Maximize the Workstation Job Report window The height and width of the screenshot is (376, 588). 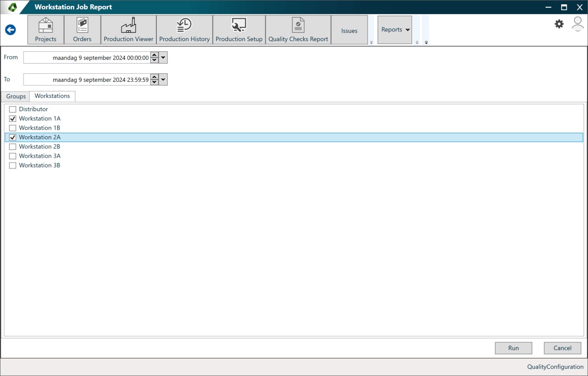click(564, 7)
